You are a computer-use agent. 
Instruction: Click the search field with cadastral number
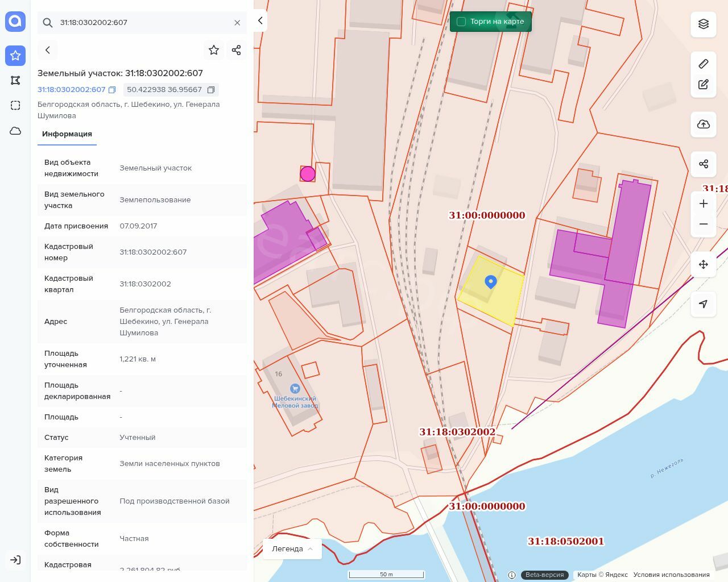(x=142, y=23)
